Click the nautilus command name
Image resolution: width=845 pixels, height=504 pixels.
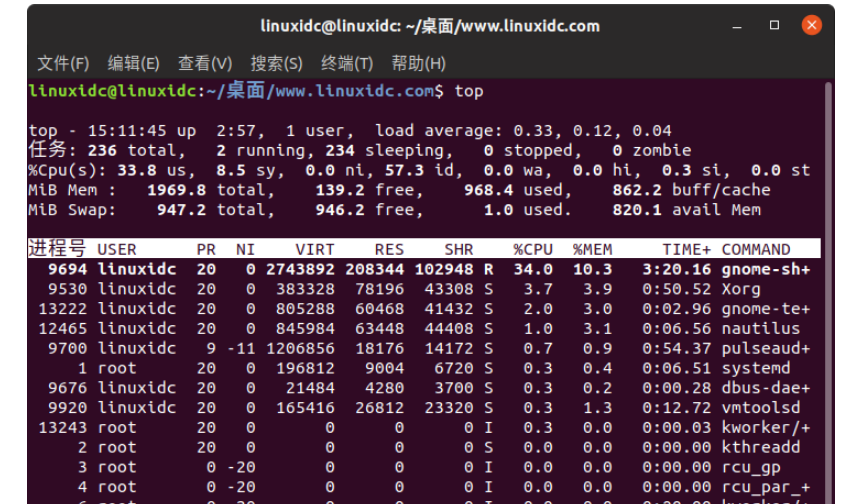(x=761, y=329)
